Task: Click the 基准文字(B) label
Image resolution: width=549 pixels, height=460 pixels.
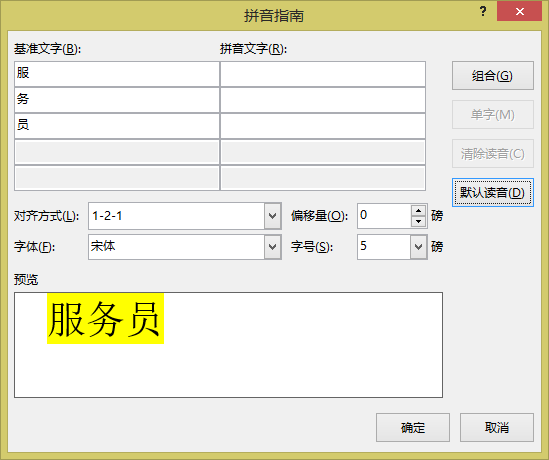Action: [47, 49]
